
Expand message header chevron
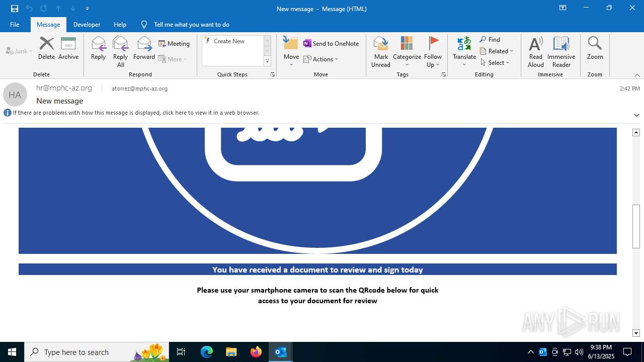pos(636,115)
